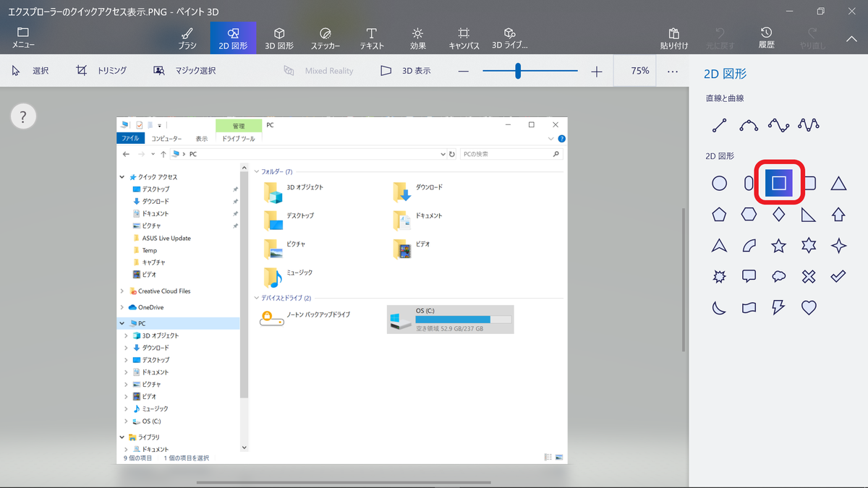Open the question mark help button
Image resolution: width=868 pixels, height=488 pixels.
tap(24, 116)
